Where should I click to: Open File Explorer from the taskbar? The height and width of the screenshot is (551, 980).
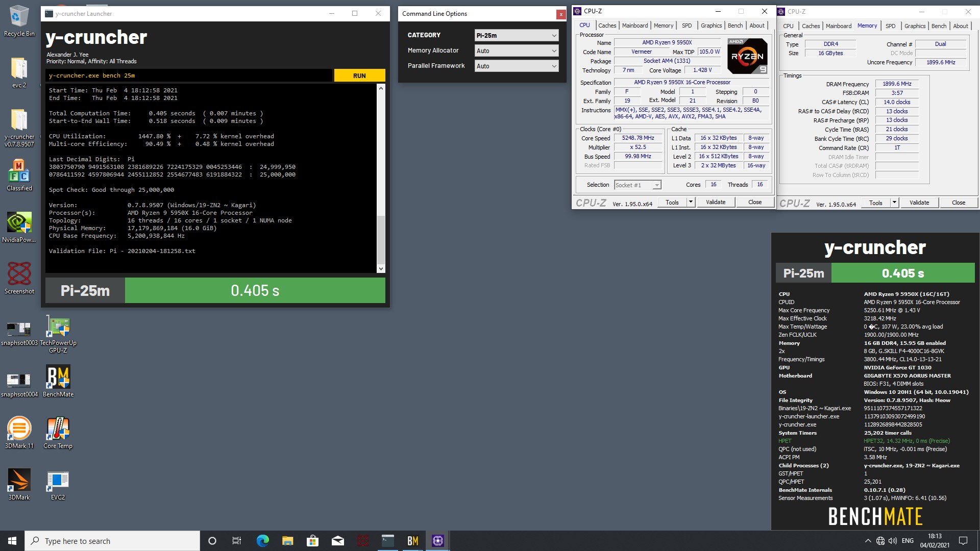point(287,541)
